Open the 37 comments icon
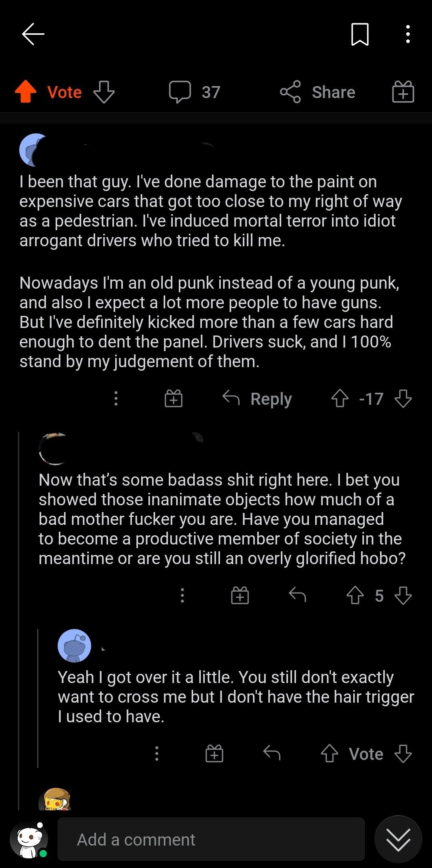The height and width of the screenshot is (868, 432). (x=180, y=92)
